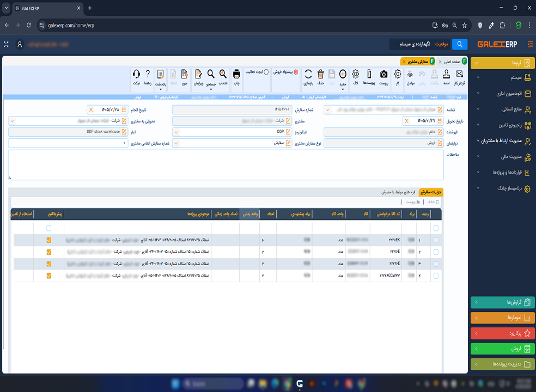Uncheck پیش‌فاکتور checkbox for row 4
The image size is (536, 392).
[x=49, y=276]
